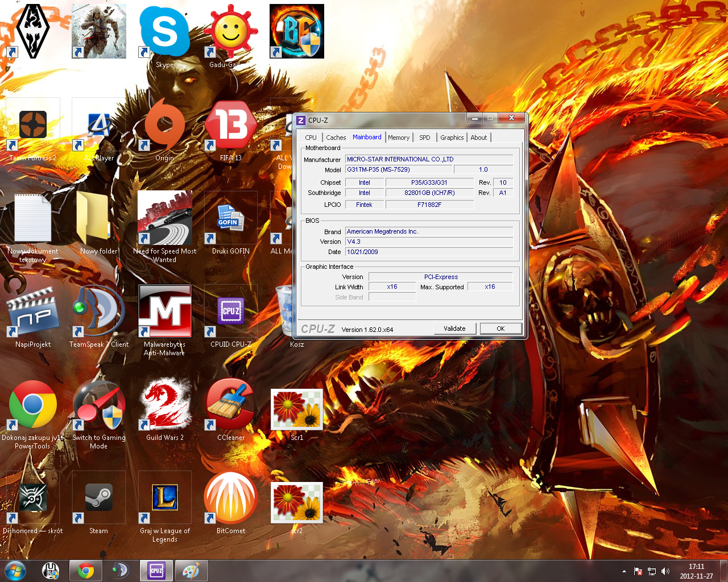Show hidden tray icons arrow
This screenshot has height=582, width=728.
tap(624, 571)
